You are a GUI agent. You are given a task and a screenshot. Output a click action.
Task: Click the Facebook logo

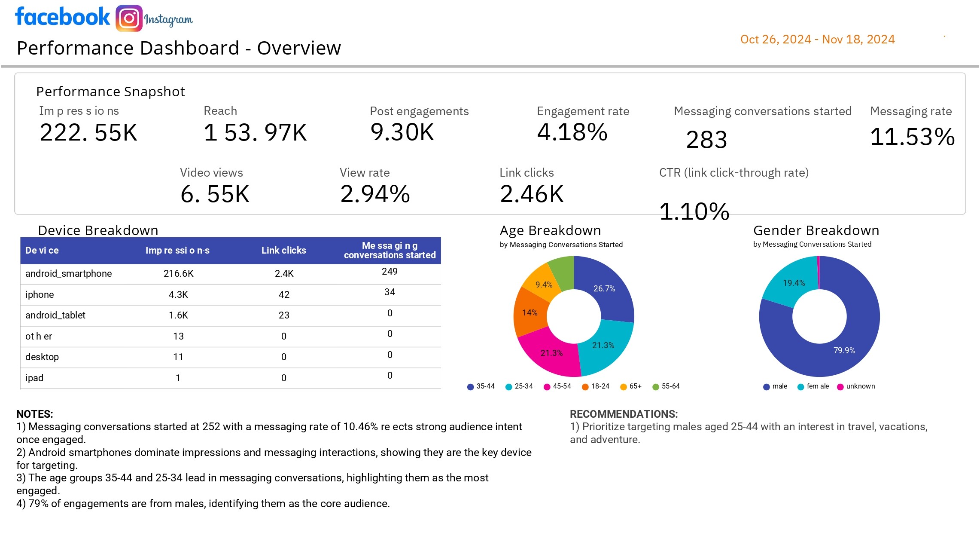tap(63, 17)
